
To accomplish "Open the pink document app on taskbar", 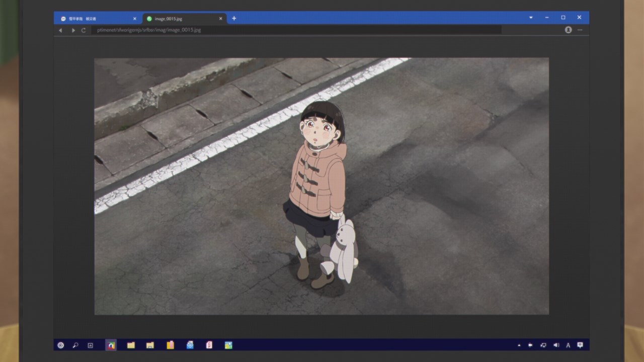I will (x=209, y=345).
